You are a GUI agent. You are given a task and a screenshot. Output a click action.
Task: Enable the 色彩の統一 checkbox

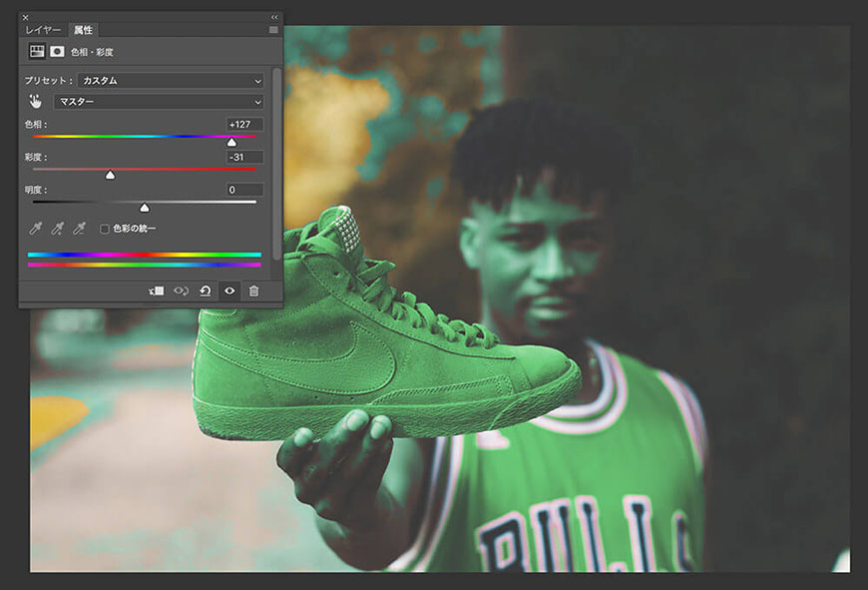pyautogui.click(x=105, y=229)
